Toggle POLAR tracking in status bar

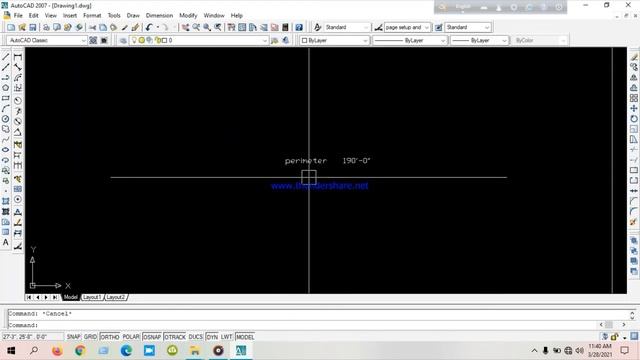131,337
